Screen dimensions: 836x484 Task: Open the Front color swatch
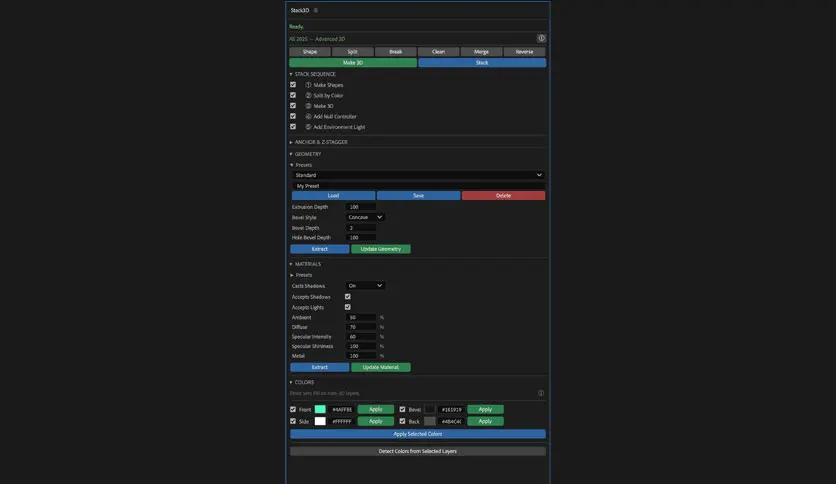pos(320,409)
